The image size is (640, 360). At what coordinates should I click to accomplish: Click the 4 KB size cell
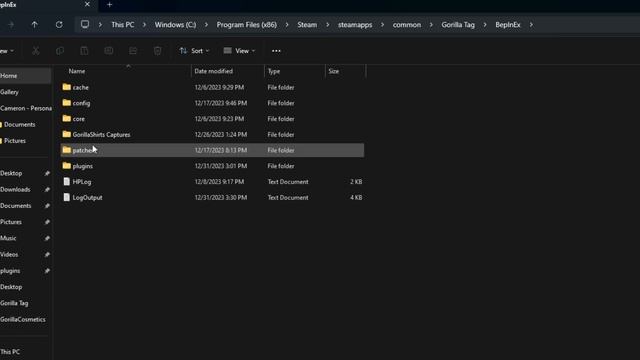356,198
